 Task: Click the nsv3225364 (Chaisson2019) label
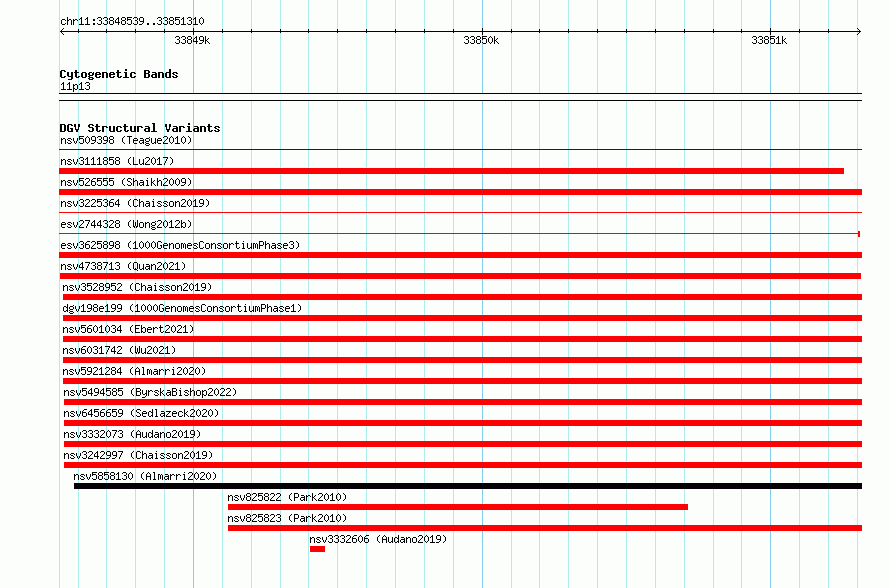[x=135, y=203]
